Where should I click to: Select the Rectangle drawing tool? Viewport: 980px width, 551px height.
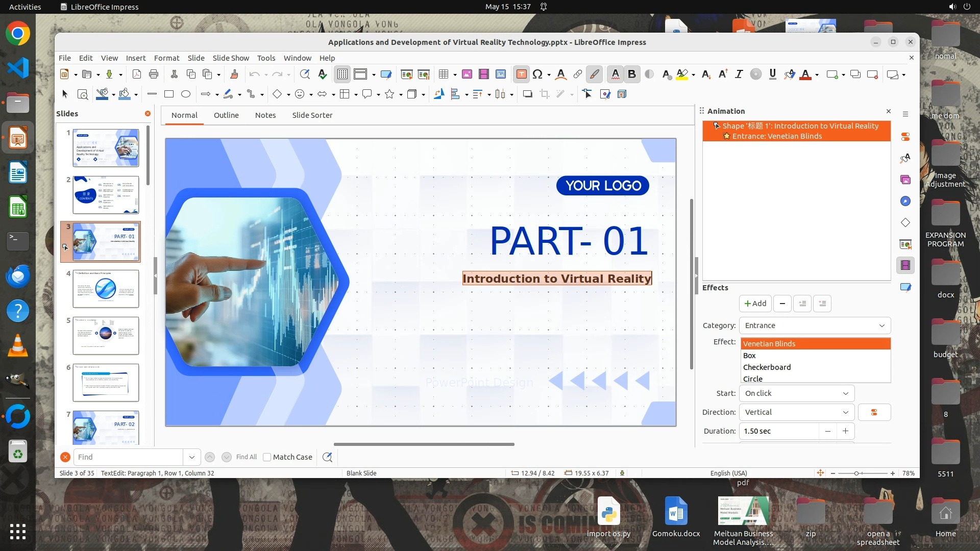(x=169, y=94)
